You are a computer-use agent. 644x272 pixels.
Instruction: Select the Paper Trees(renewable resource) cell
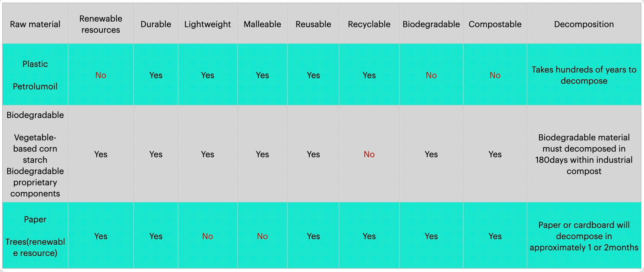click(x=35, y=236)
